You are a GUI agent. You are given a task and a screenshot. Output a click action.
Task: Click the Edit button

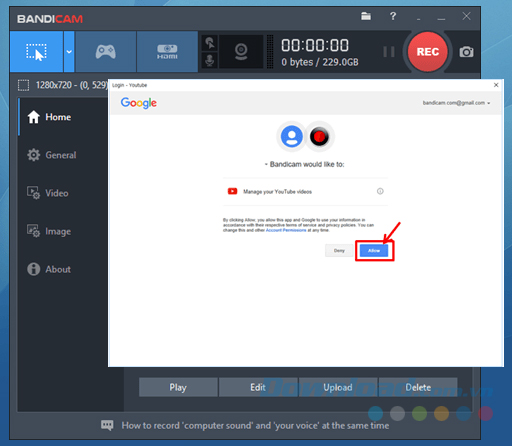(258, 387)
